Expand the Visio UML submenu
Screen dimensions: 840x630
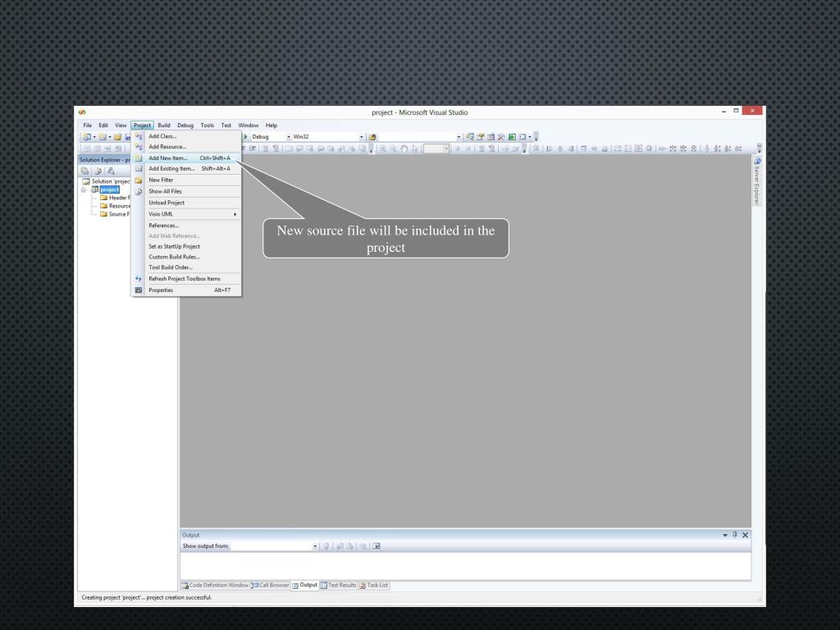click(x=186, y=214)
